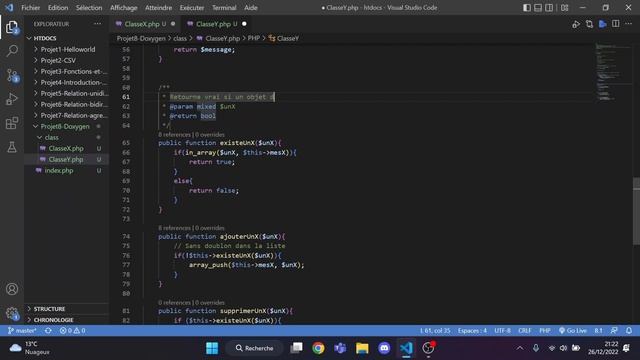Image resolution: width=640 pixels, height=360 pixels.
Task: Switch to the ClasseX.php tab
Action: (x=145, y=24)
